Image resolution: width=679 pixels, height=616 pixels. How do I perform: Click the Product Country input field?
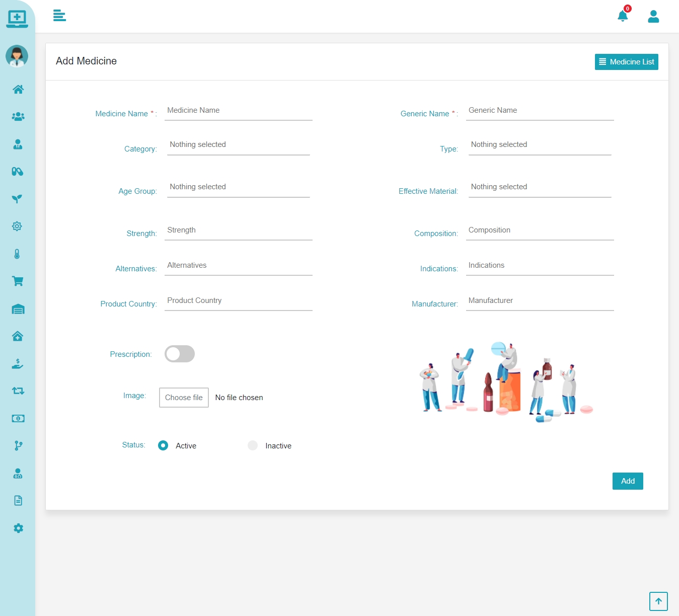238,301
